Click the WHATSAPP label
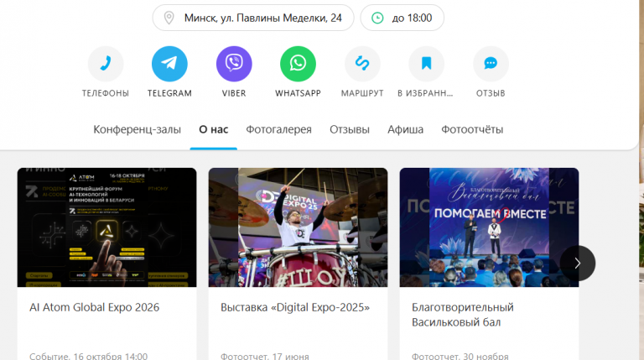 [x=299, y=93]
